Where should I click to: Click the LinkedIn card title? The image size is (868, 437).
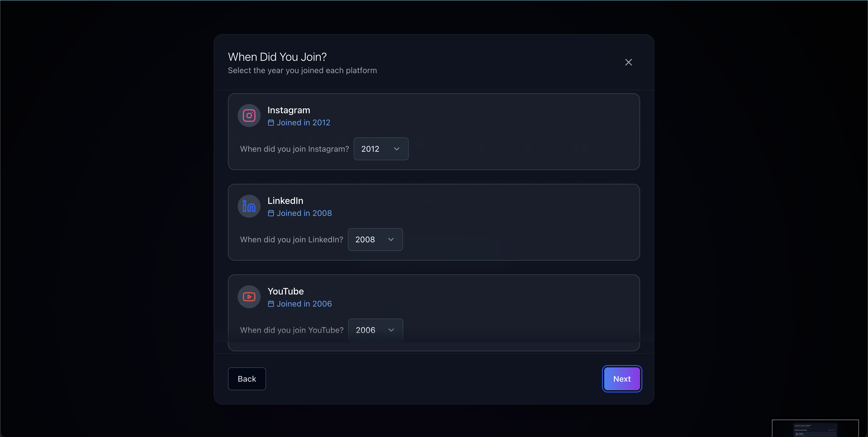[x=285, y=201]
